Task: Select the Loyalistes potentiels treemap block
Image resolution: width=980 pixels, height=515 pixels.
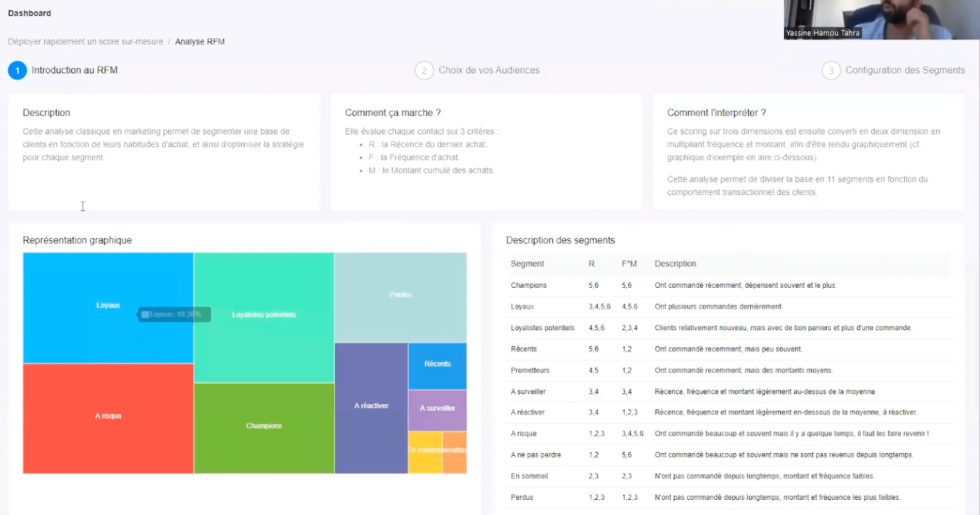Action: pyautogui.click(x=264, y=317)
